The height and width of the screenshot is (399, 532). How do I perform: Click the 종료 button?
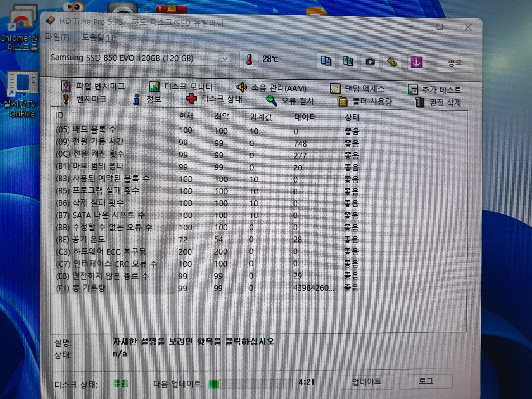[x=455, y=63]
